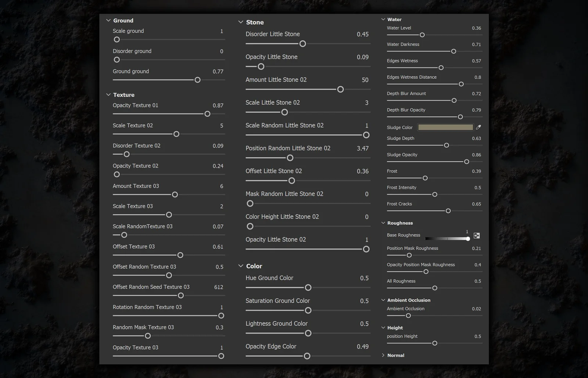Screen dimensions: 588x378
Task: Open the Sludge Color swatch
Action: [445, 127]
